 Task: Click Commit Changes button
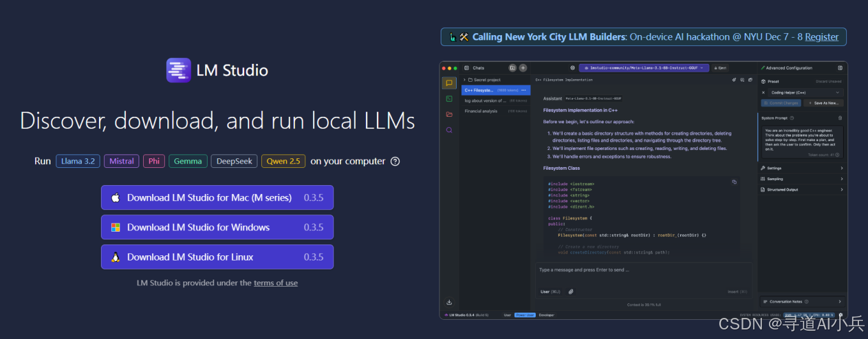click(781, 103)
